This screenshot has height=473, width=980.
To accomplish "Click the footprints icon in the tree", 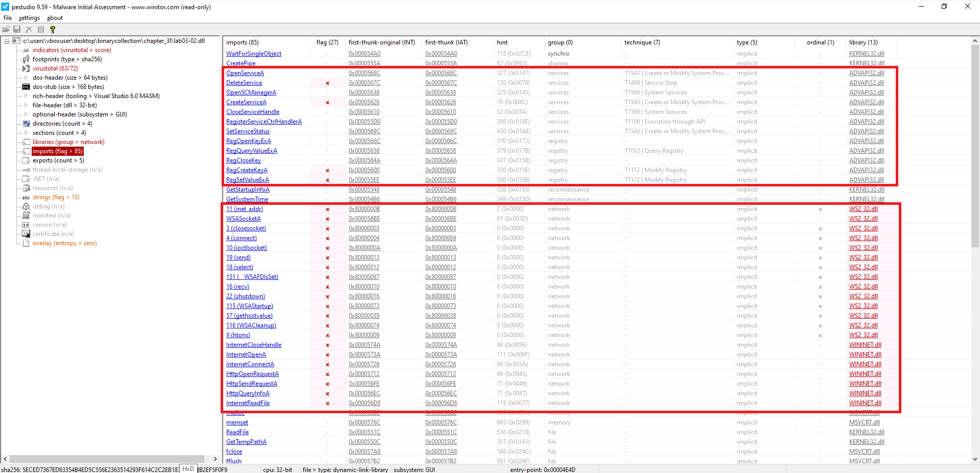I will pos(26,59).
